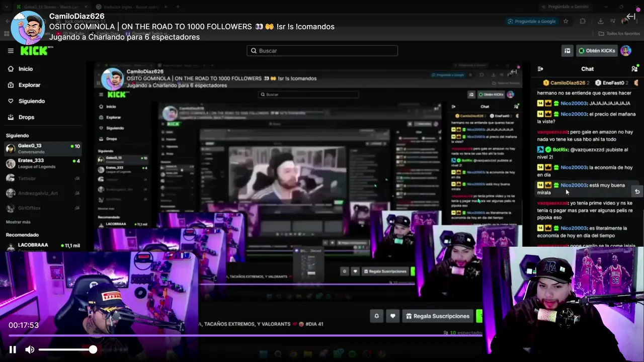Screen dimensions: 644x362
Task: Select the offline GirlOfNox channel
Action: [x=43, y=208]
